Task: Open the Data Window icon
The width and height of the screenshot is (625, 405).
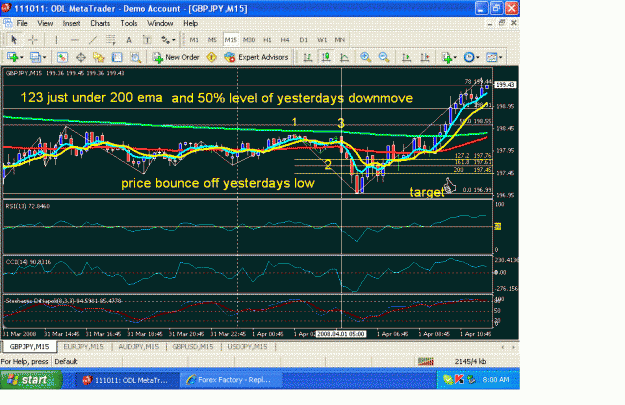Action: click(81, 57)
